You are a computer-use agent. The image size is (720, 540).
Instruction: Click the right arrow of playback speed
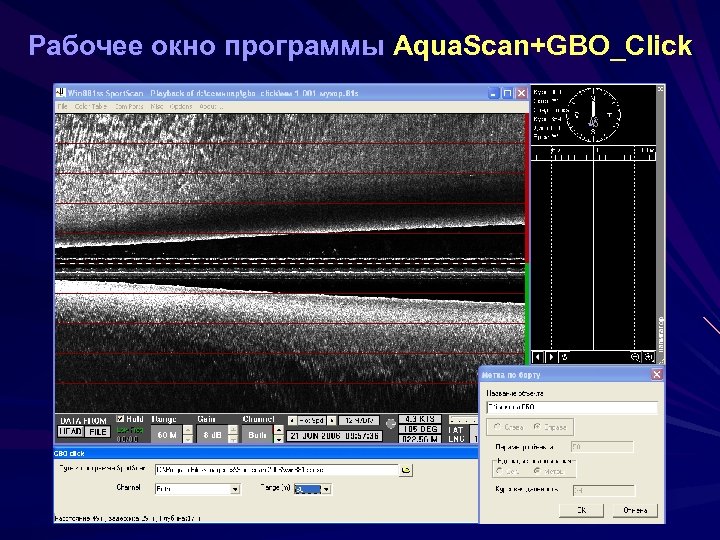[x=332, y=421]
